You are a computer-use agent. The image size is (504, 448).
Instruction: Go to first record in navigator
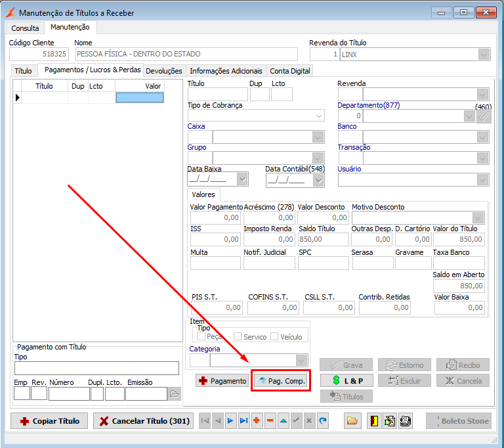coord(205,420)
